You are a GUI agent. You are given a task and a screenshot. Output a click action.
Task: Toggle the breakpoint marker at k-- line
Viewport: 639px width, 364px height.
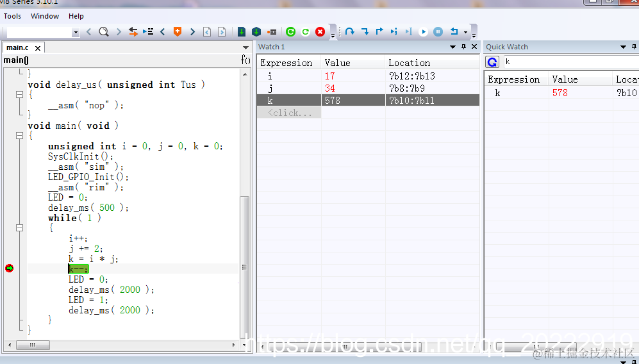[x=9, y=269]
